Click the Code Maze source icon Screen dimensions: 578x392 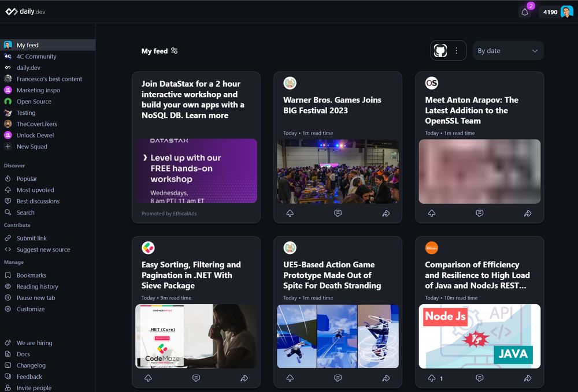click(x=148, y=248)
